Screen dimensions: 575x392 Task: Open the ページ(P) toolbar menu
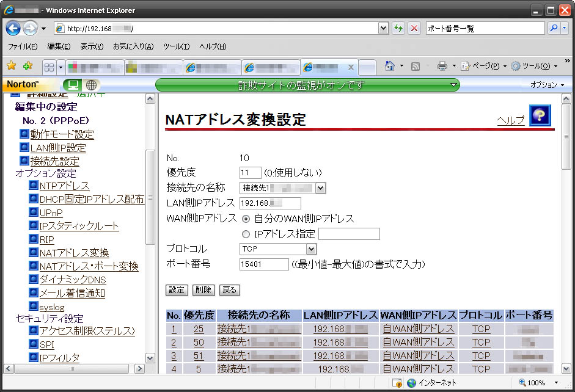pyautogui.click(x=483, y=66)
